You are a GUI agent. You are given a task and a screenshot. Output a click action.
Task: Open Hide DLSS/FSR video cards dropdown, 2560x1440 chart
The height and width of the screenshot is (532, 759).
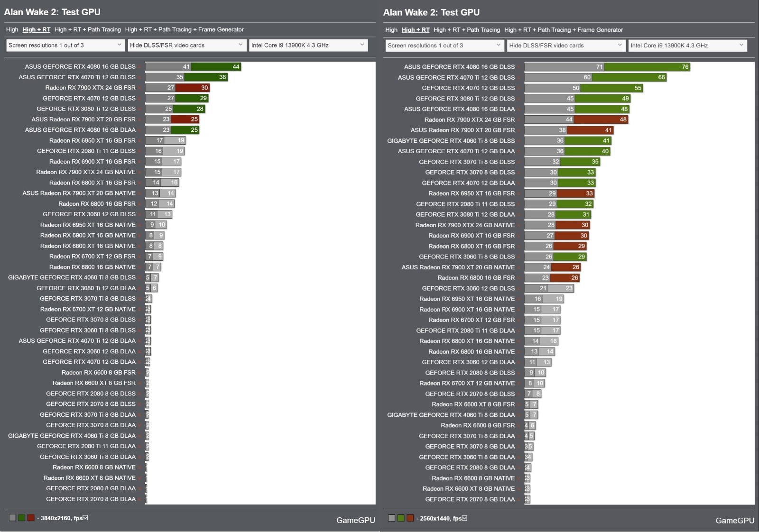pos(566,46)
